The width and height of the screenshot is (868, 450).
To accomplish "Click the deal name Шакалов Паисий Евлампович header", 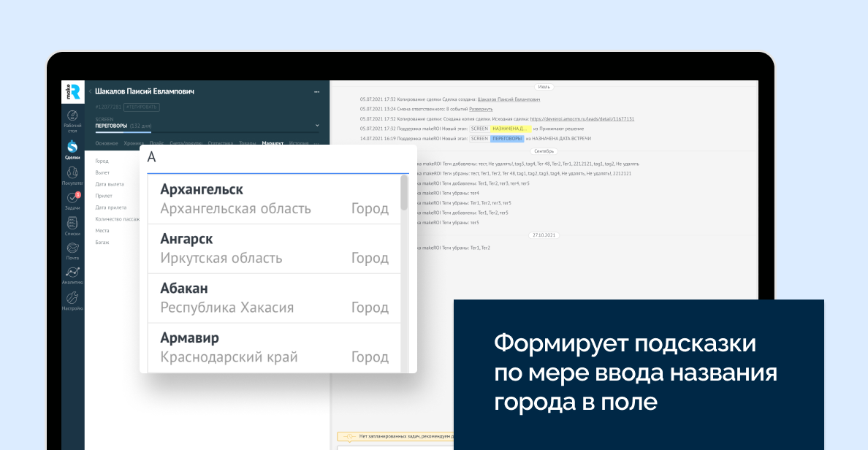I will coord(145,91).
